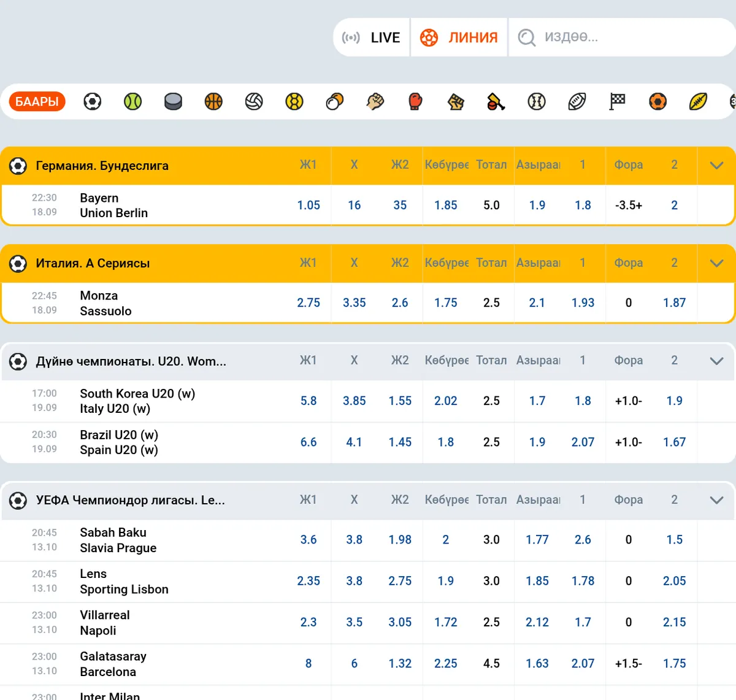Open the Brazil U20 (w) vs Spain U20 (w) match
This screenshot has height=700, width=736.
click(119, 442)
